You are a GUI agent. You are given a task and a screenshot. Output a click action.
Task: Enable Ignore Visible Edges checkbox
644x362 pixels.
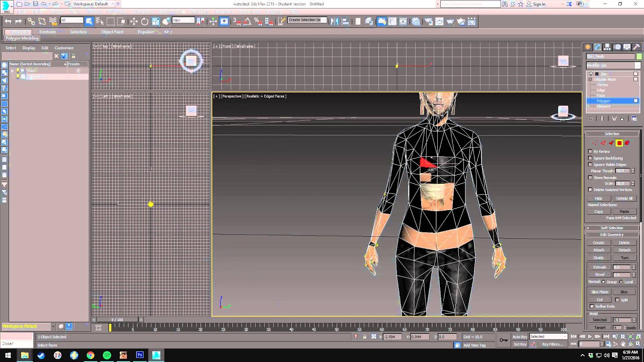[x=590, y=164]
